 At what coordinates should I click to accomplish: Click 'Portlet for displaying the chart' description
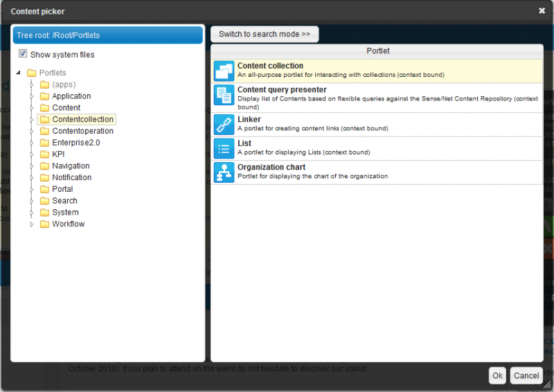pyautogui.click(x=313, y=176)
